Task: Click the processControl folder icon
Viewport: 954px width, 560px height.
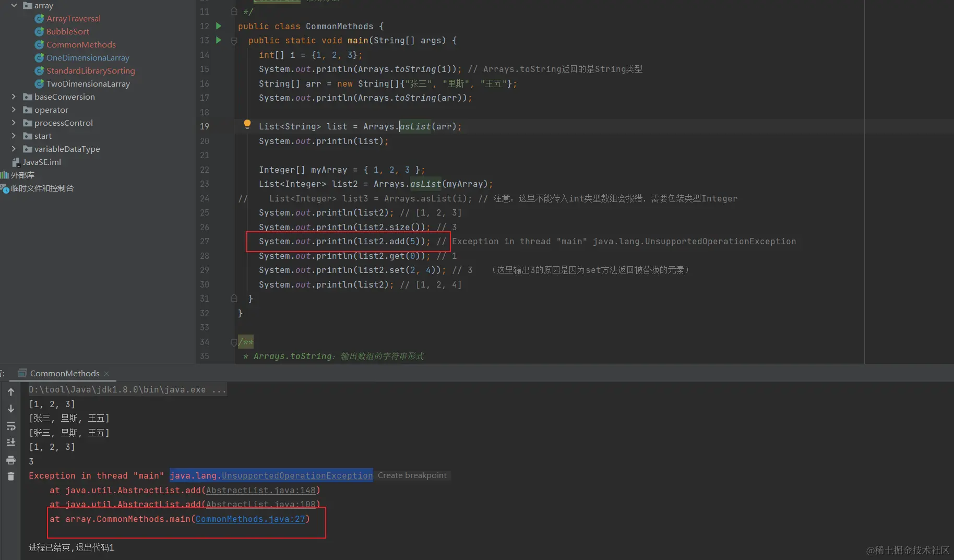Action: [x=28, y=123]
